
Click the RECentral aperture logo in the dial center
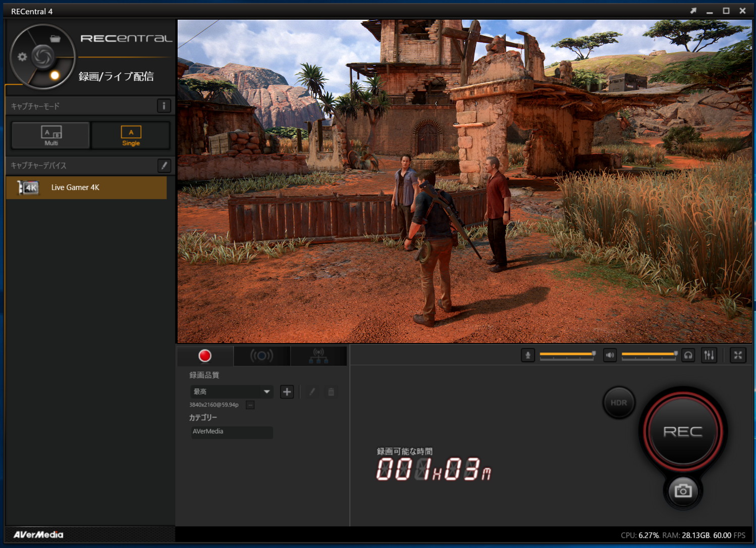(43, 56)
